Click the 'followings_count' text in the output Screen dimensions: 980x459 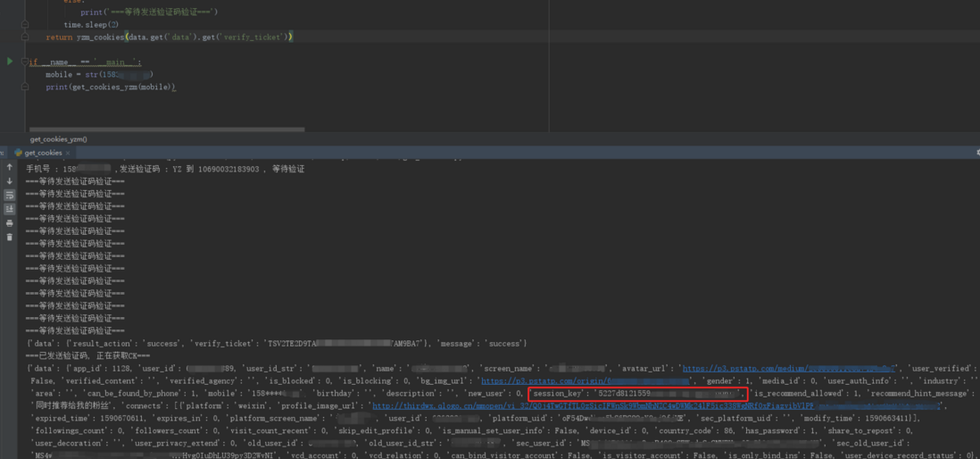(68, 430)
